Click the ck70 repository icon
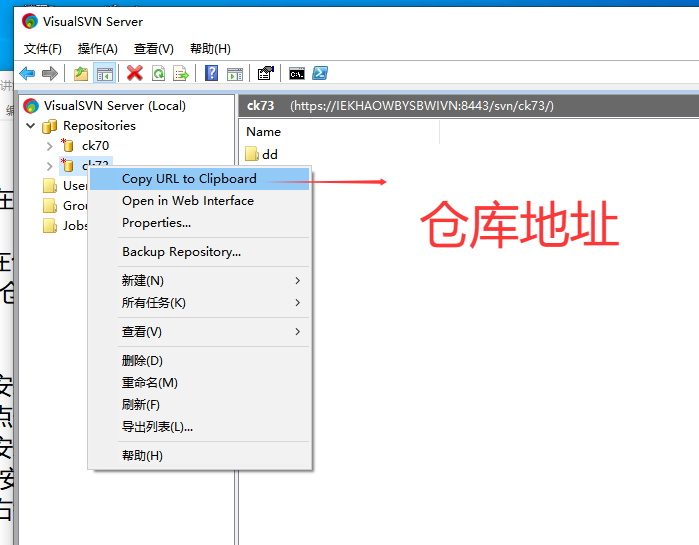The height and width of the screenshot is (545, 699). tap(67, 145)
